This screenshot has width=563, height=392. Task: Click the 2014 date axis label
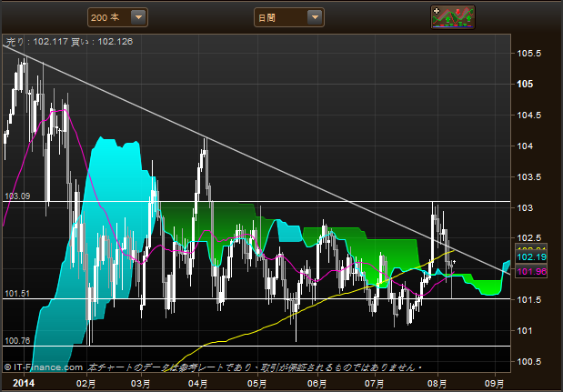pyautogui.click(x=24, y=383)
